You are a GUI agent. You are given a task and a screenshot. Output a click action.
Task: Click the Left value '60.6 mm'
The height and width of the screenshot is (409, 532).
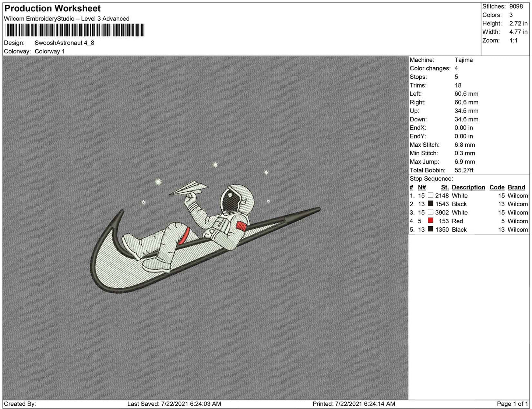tap(466, 94)
